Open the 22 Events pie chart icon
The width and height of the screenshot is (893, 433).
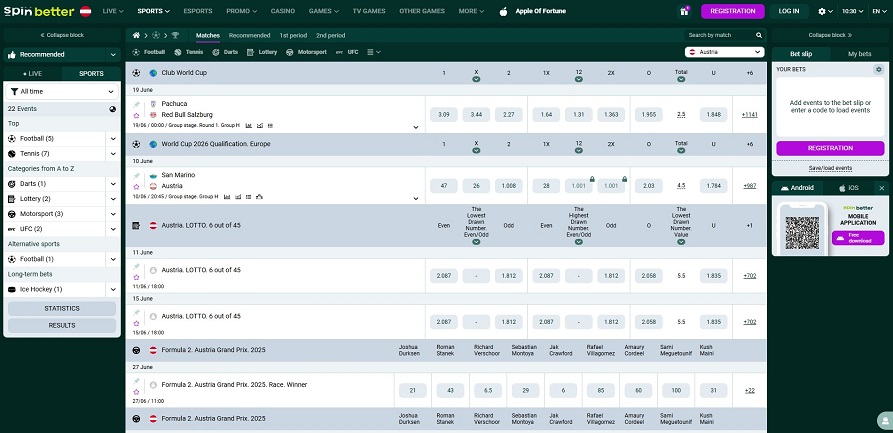click(x=113, y=109)
